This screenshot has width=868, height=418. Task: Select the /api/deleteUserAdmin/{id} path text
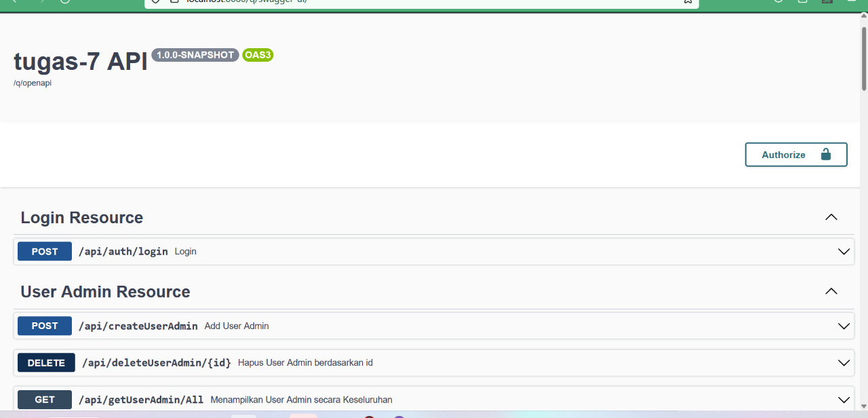pyautogui.click(x=156, y=363)
